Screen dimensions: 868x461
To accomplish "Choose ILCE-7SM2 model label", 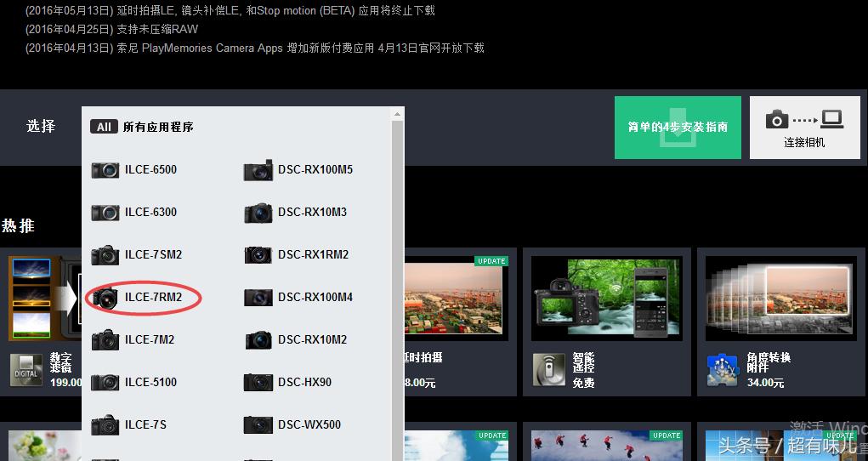I will (x=153, y=255).
